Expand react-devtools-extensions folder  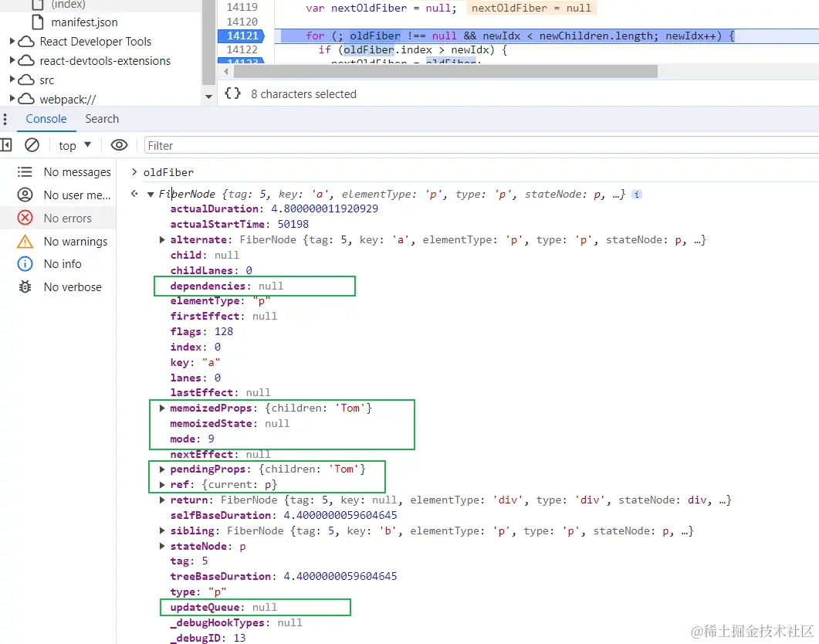pyautogui.click(x=12, y=60)
